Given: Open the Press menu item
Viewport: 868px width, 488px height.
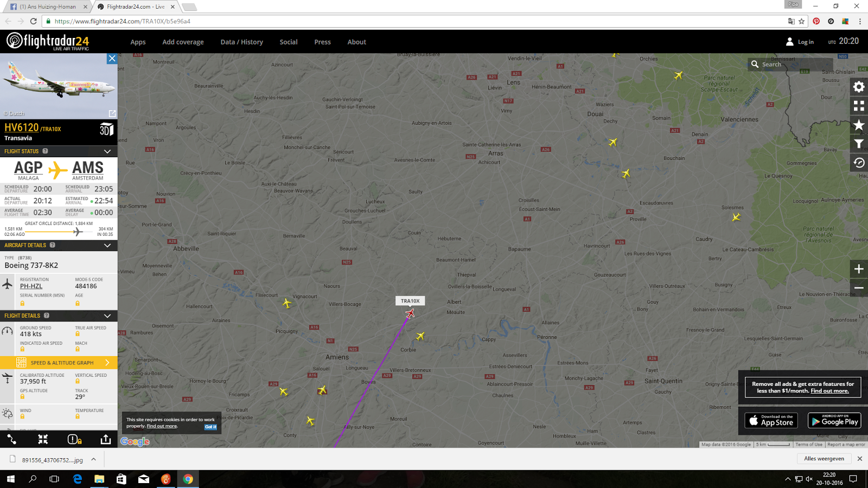Looking at the screenshot, I should (322, 42).
